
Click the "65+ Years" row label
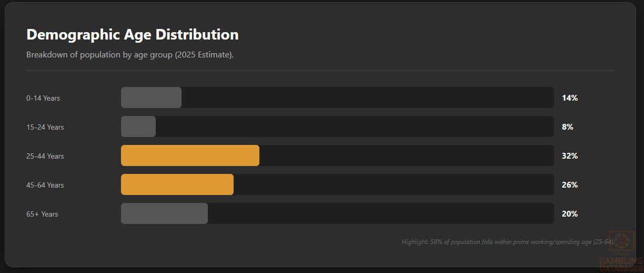[42, 214]
